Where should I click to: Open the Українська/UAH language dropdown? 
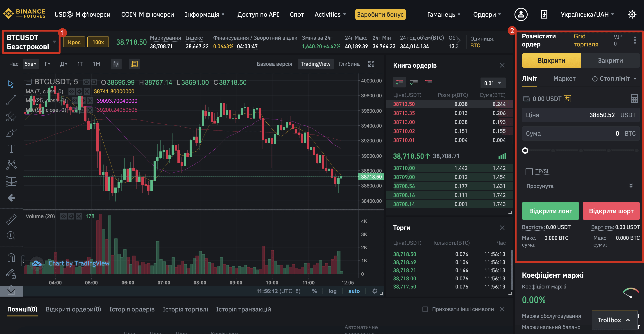[x=587, y=14]
